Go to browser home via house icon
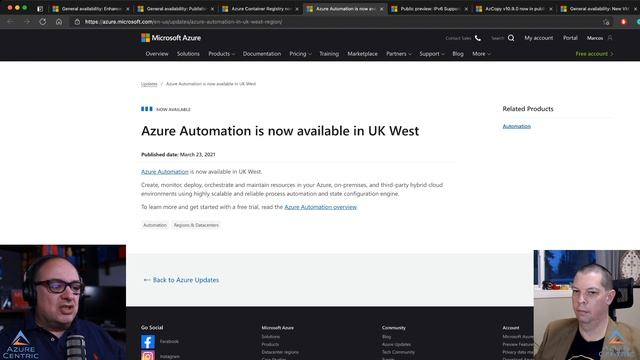Image resolution: width=640 pixels, height=360 pixels. [59, 22]
